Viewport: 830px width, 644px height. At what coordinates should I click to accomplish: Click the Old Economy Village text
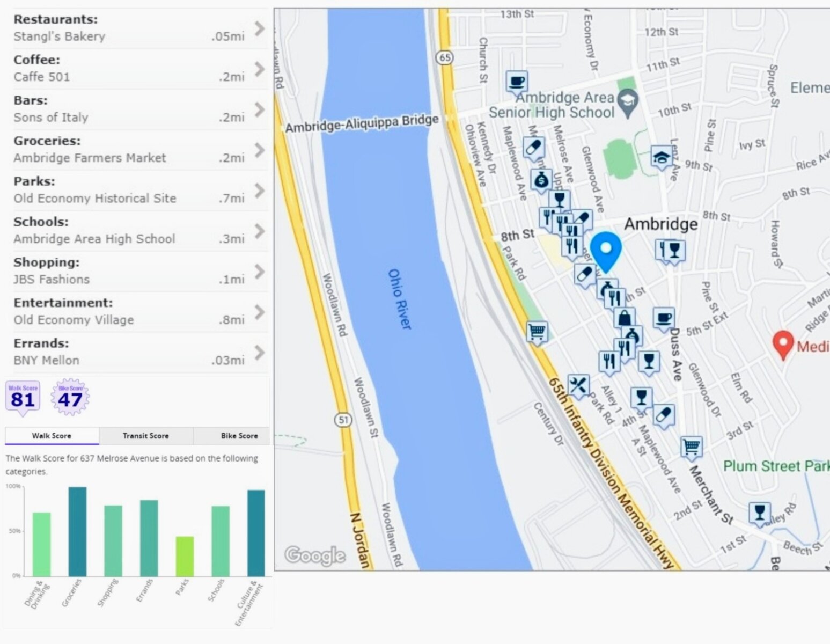[x=74, y=320]
